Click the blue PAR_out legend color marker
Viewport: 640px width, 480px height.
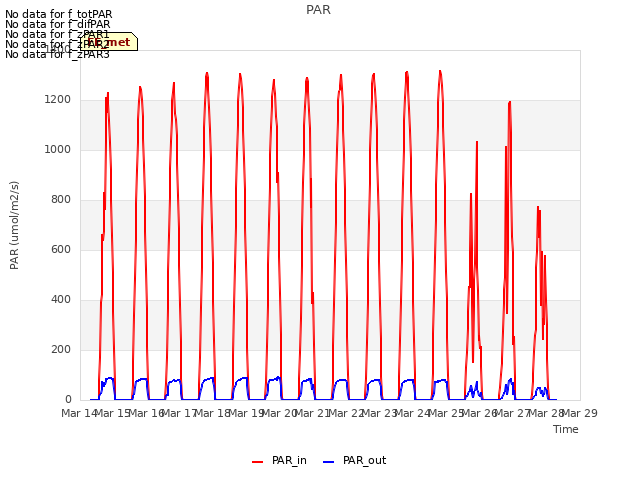329,462
